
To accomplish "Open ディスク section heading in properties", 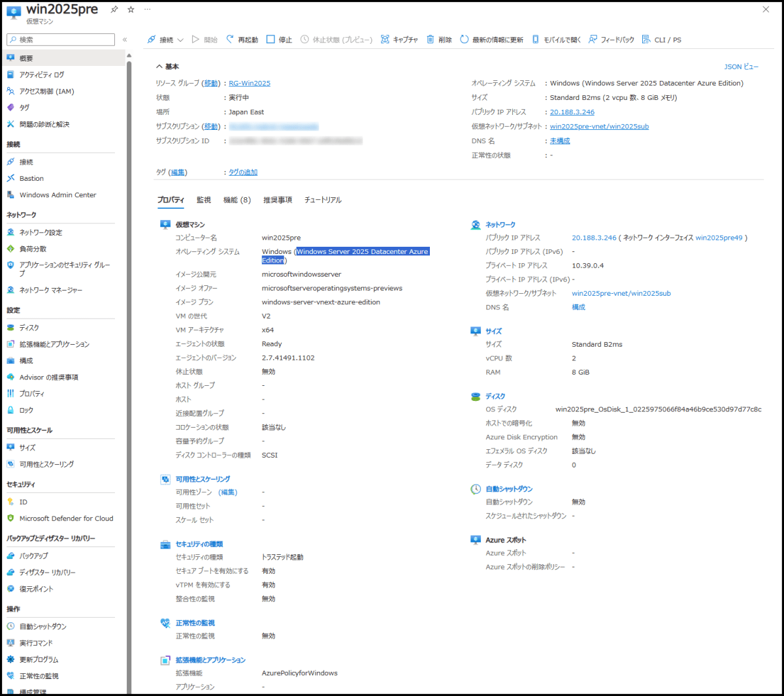I will [x=495, y=396].
